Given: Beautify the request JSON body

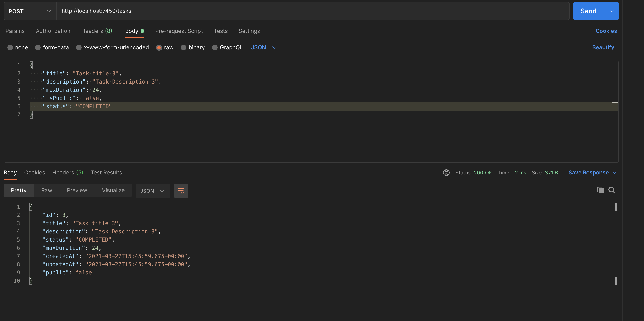Looking at the screenshot, I should [603, 47].
